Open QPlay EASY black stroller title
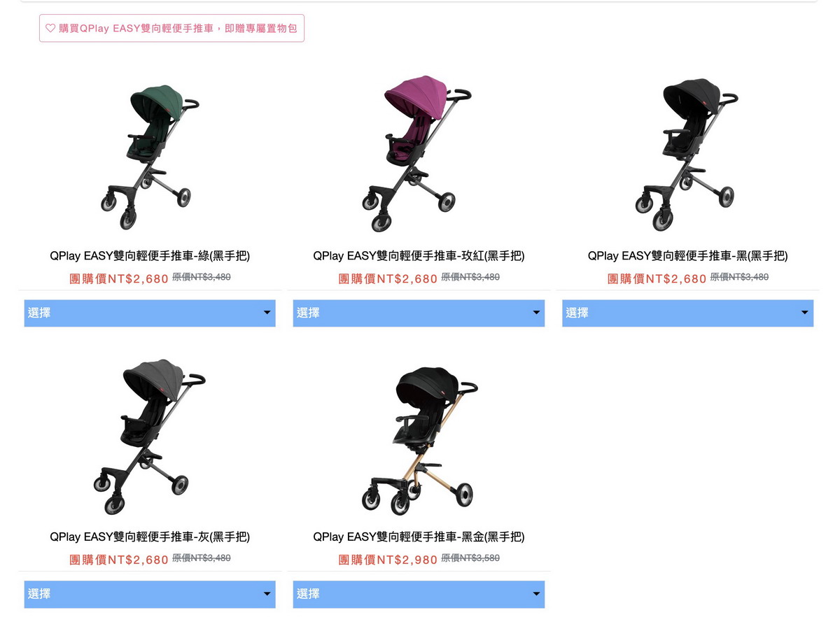Image resolution: width=840 pixels, height=617 pixels. click(687, 256)
